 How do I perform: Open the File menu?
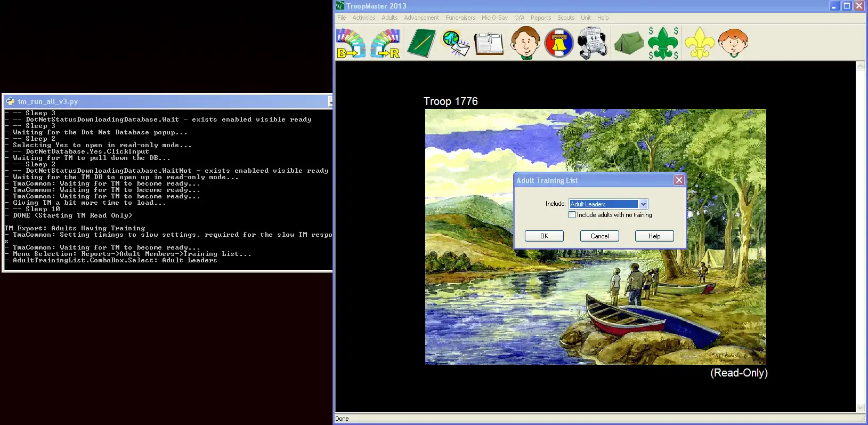click(x=342, y=18)
